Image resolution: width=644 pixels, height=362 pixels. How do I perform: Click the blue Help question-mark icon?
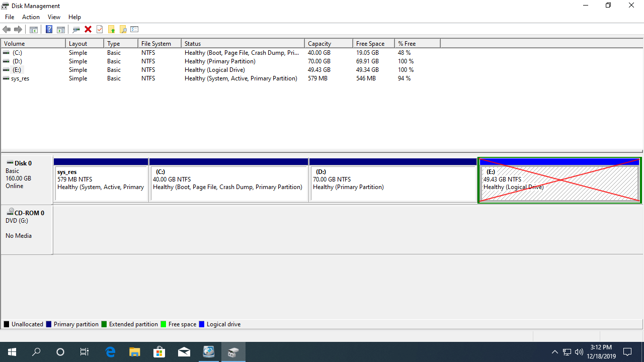coord(49,30)
